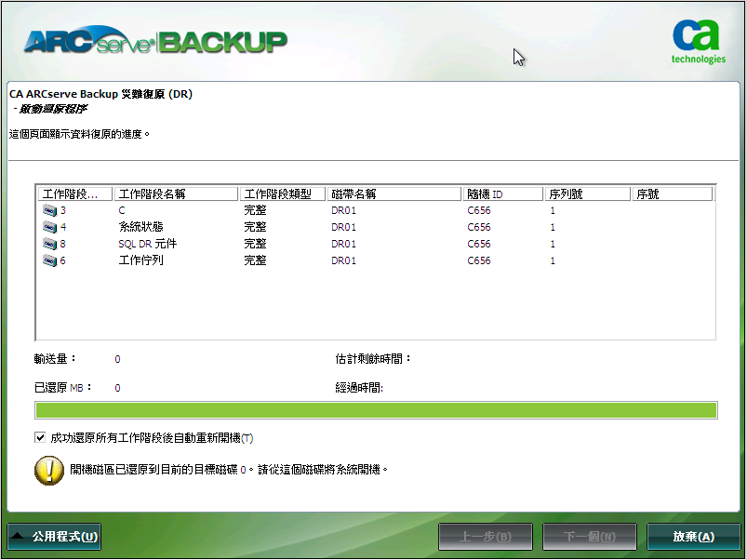Screen dimensions: 747x560
Task: Click the session 4 tape icon
Action: pyautogui.click(x=49, y=227)
